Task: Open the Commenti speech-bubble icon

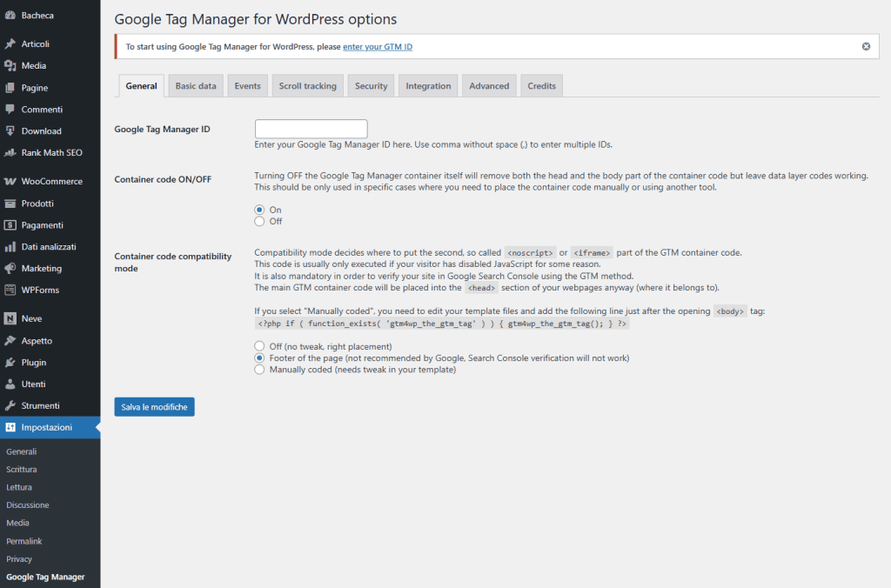Action: point(12,109)
